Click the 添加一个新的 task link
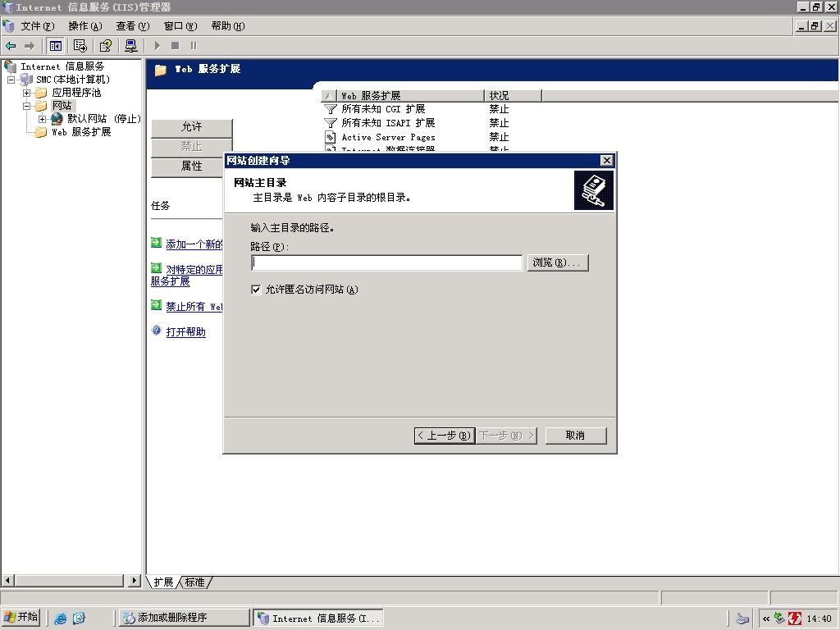840x630 pixels. coord(194,244)
